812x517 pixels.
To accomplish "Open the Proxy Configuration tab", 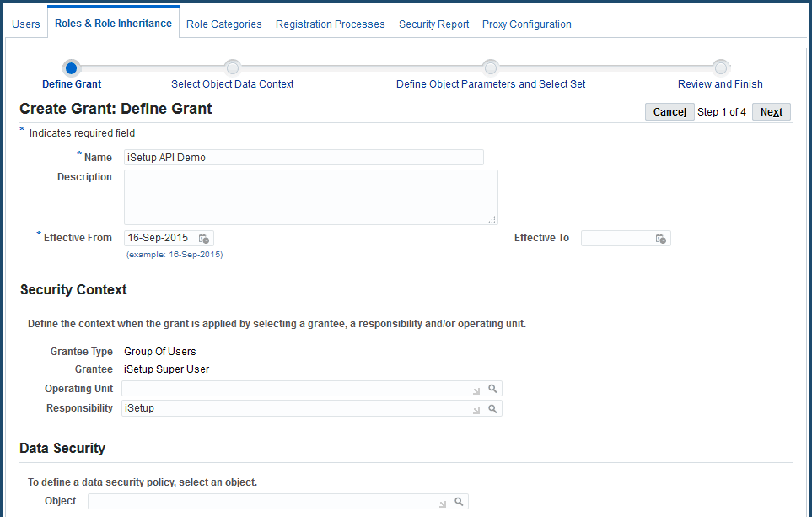I will [x=527, y=24].
